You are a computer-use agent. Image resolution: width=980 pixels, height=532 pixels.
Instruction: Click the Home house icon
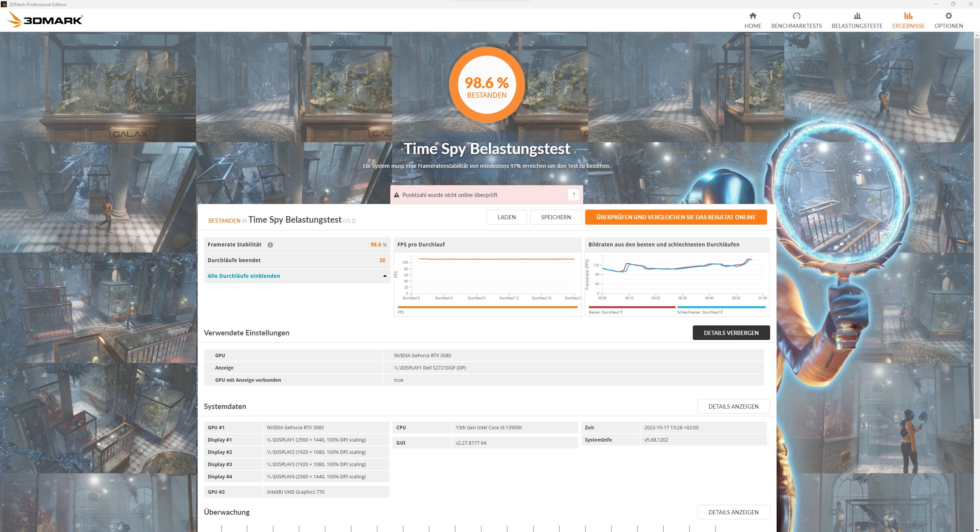pyautogui.click(x=753, y=16)
